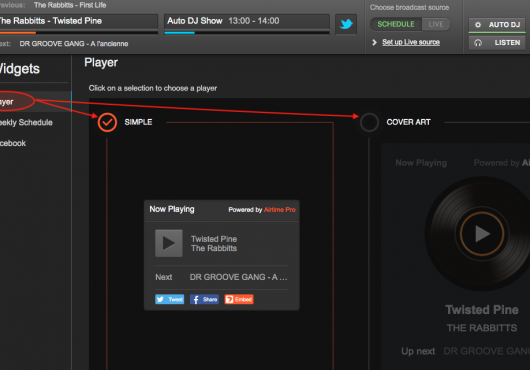Click 'Up next' label in cover art player
Viewport: 530px width, 370px height.
pyautogui.click(x=418, y=351)
